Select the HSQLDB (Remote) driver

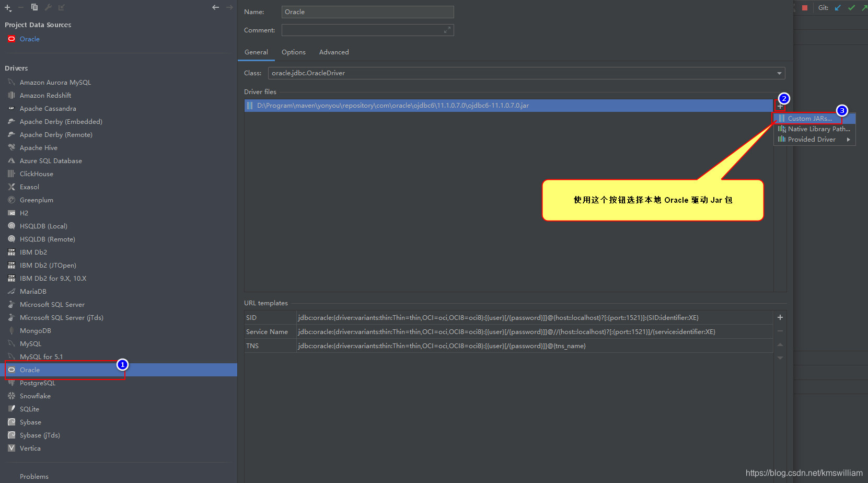point(48,239)
